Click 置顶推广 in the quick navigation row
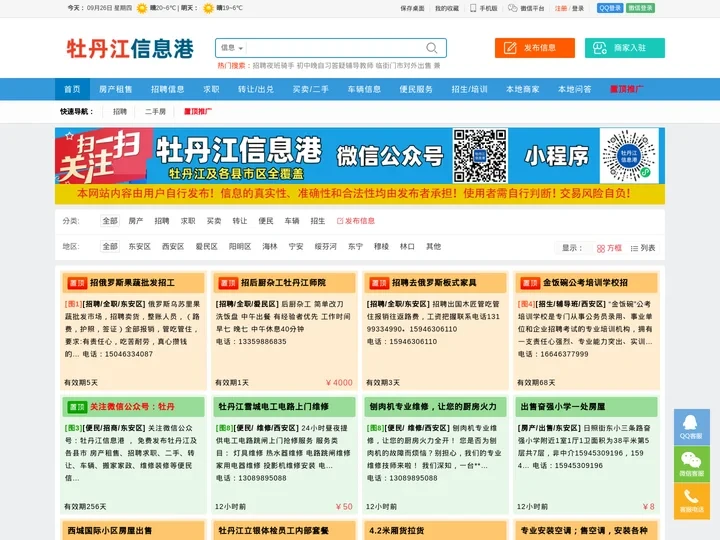This screenshot has height=540, width=720. click(x=198, y=112)
